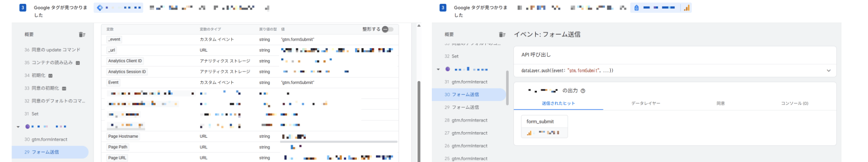This screenshot has width=868, height=162.
Task: Open the form_submit hit card
Action: [x=544, y=126]
